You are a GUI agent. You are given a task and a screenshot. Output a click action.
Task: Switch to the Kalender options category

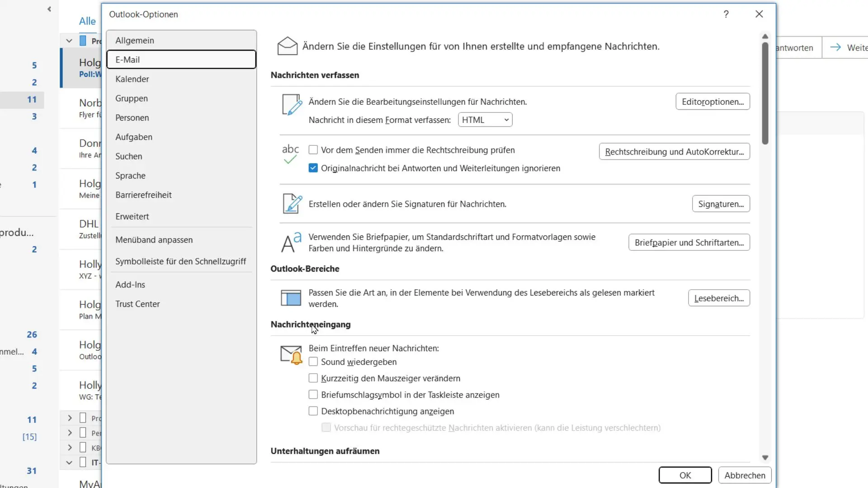[x=132, y=79]
